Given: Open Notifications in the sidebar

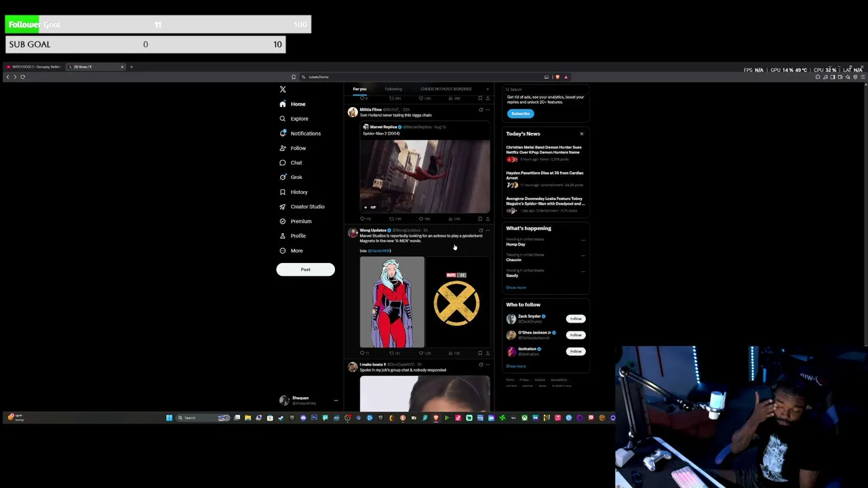Looking at the screenshot, I should (300, 134).
